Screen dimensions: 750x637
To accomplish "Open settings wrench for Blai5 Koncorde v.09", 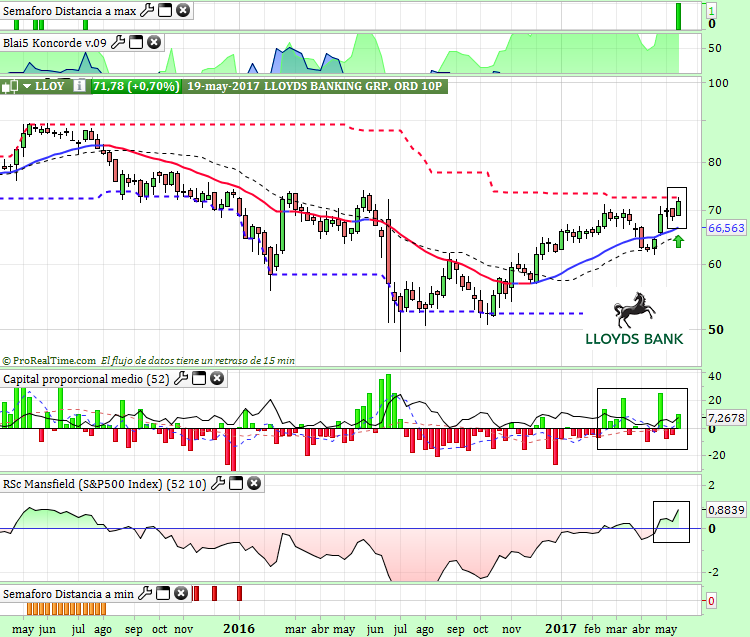I will coord(118,43).
